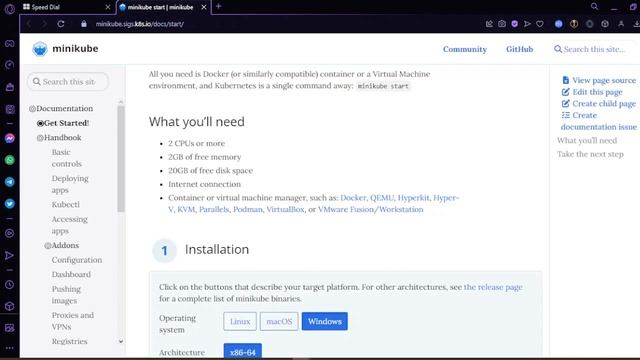Click Create child page link
This screenshot has width=640, height=360.
click(604, 104)
